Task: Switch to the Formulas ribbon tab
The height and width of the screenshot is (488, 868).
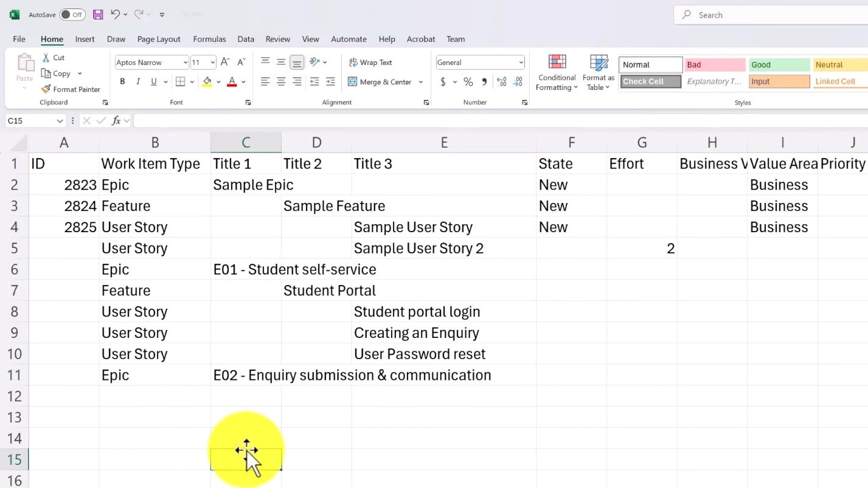Action: coord(209,39)
